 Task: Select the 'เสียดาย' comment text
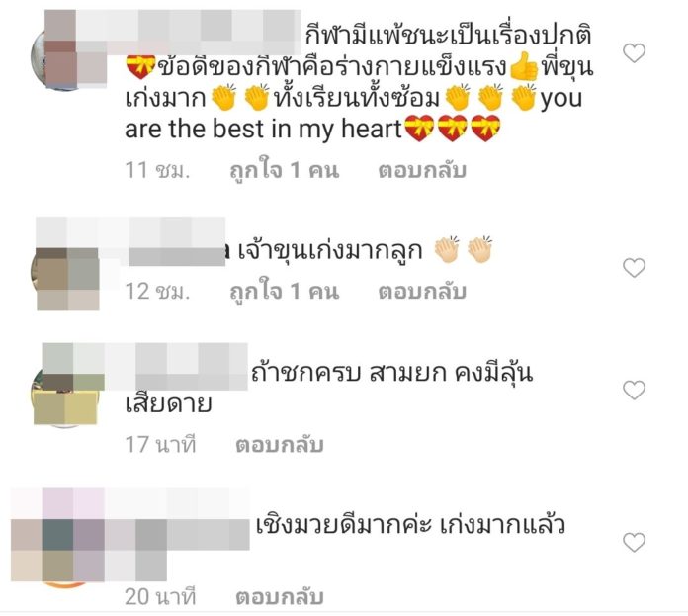point(168,404)
